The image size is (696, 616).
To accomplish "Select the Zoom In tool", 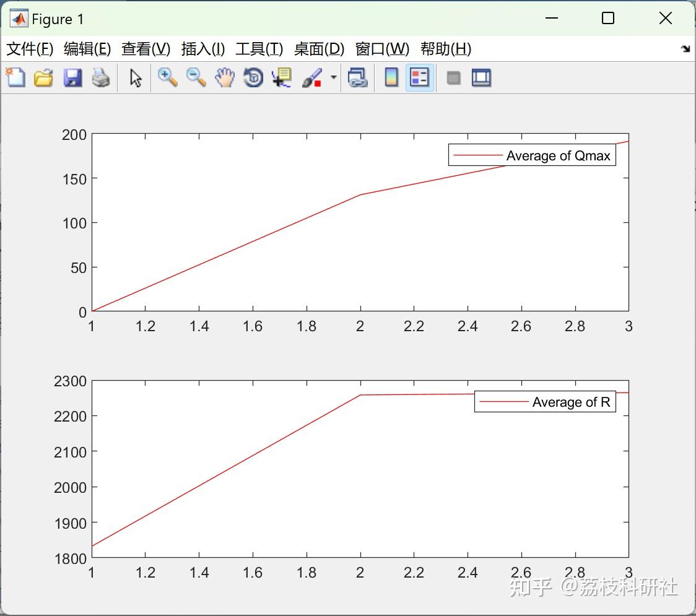I will point(167,77).
